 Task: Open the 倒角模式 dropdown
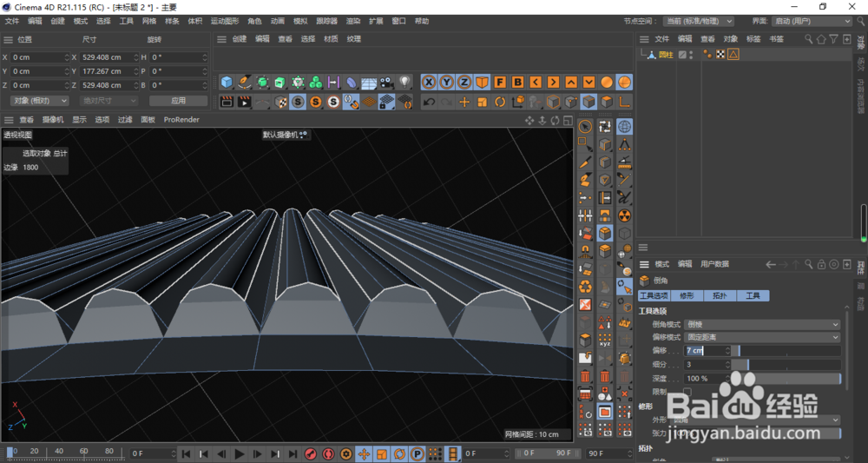(x=763, y=325)
